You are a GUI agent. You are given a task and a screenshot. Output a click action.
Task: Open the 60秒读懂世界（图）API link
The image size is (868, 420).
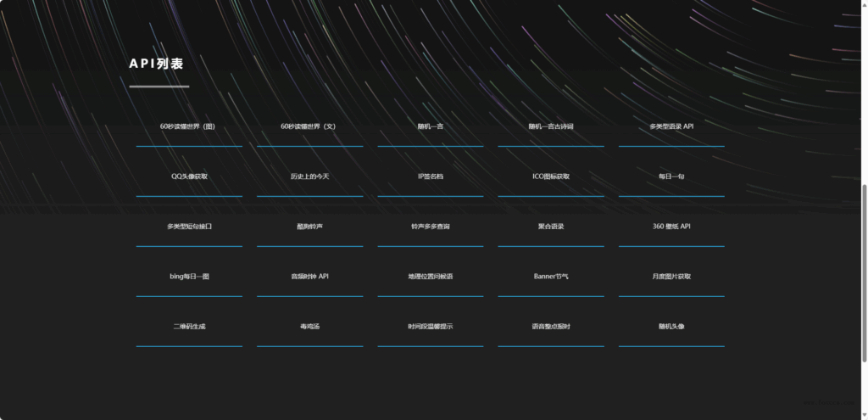[189, 126]
